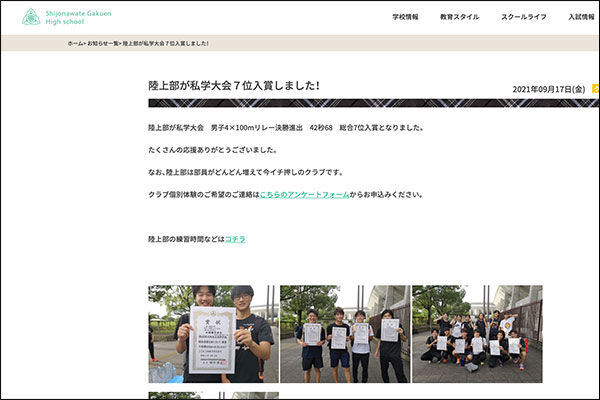Click the line about 今イチ押しのクラブです
Image resolution: width=600 pixels, height=400 pixels.
(x=246, y=172)
